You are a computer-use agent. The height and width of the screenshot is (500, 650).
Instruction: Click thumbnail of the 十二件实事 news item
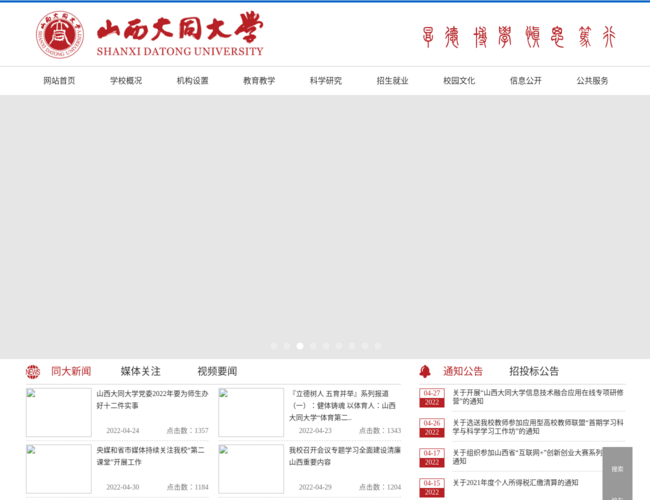pos(59,413)
